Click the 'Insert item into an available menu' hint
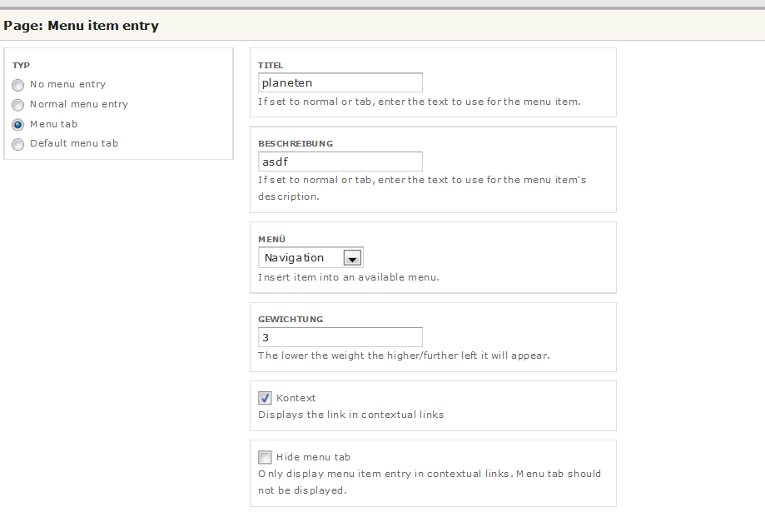Screen dimensions: 765x532 [348, 277]
